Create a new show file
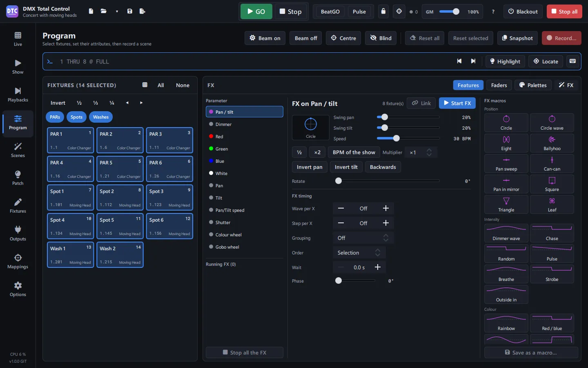Screen dimensions: 588x368 pos(91,11)
